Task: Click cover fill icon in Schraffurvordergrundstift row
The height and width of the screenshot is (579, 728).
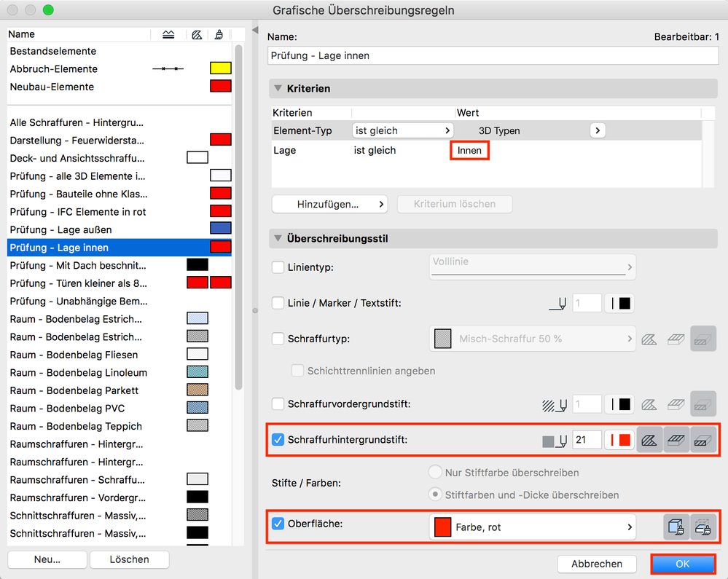Action: (x=676, y=404)
